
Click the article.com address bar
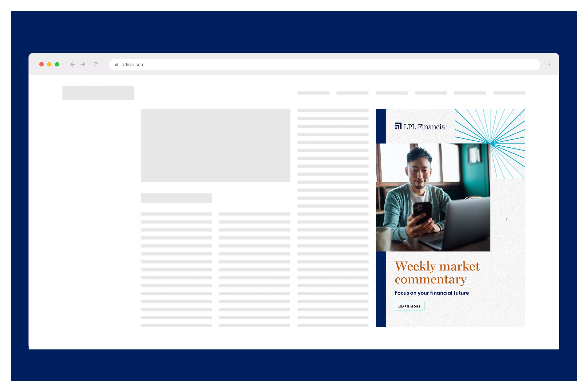pos(325,64)
